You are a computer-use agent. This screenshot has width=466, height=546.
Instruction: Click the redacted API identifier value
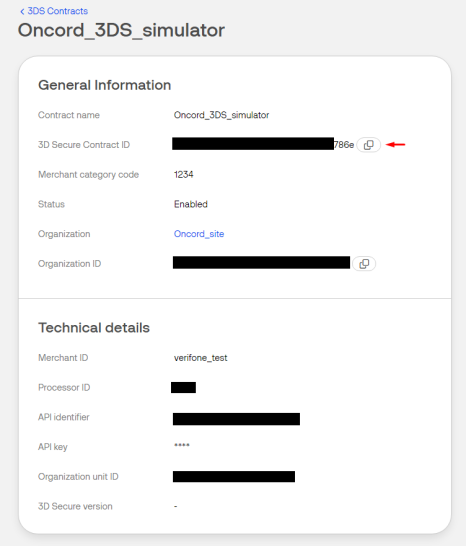click(236, 419)
